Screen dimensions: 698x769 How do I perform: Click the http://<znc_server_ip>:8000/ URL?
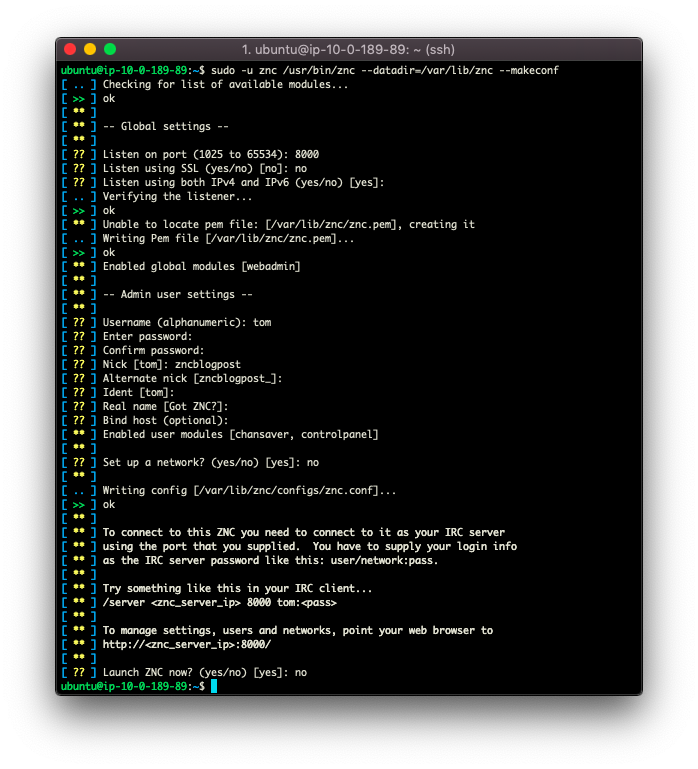click(186, 644)
